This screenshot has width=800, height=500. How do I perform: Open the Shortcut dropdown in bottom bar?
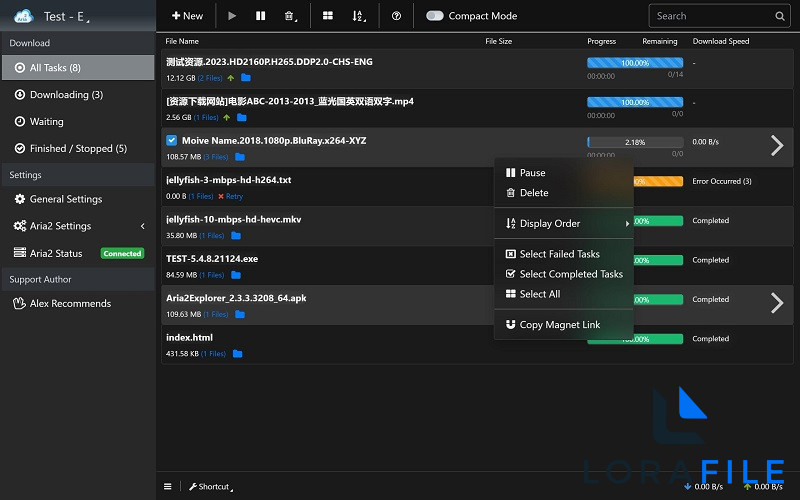pyautogui.click(x=211, y=487)
